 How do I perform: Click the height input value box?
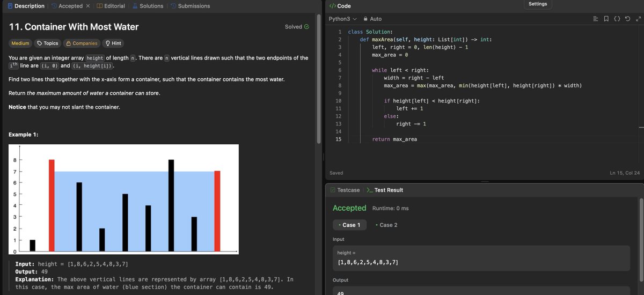tap(481, 258)
